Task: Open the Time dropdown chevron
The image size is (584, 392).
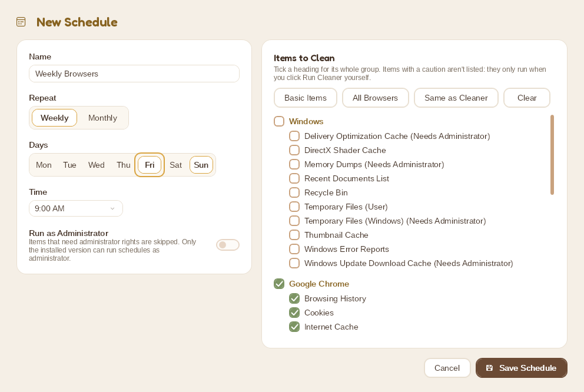Action: pos(112,208)
